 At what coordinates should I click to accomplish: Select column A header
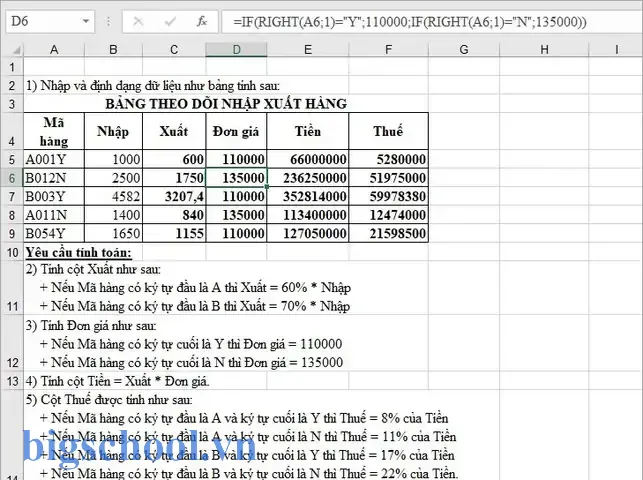pos(54,50)
